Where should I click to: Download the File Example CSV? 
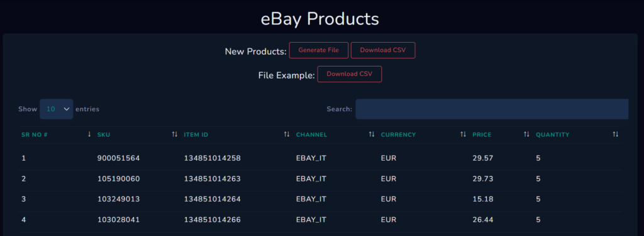[350, 74]
